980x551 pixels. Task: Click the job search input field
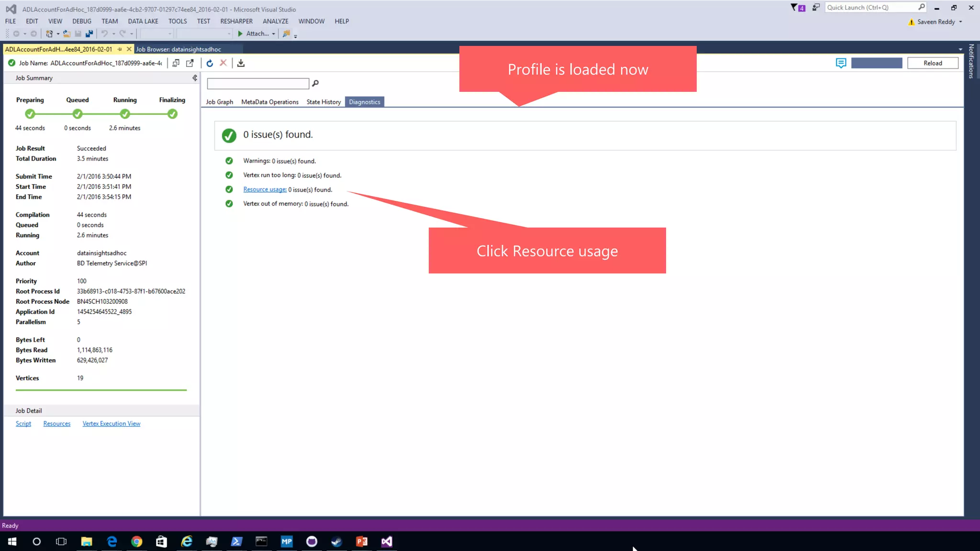click(x=258, y=84)
